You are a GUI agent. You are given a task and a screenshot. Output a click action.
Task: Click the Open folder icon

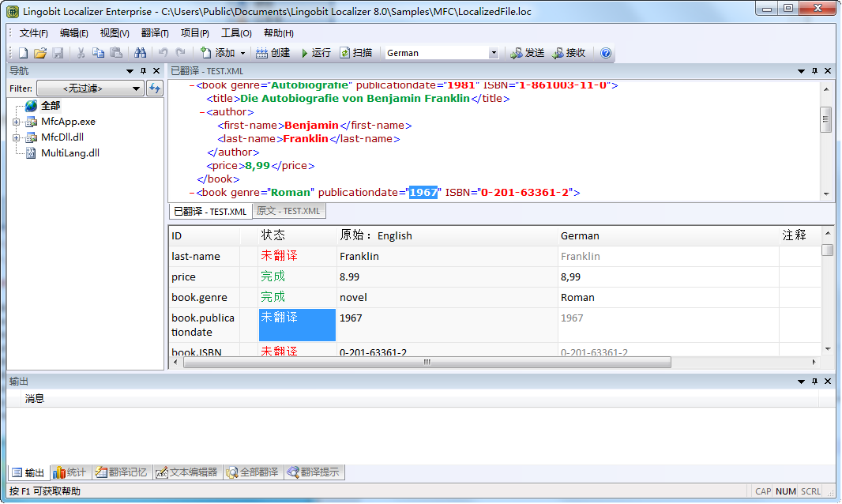39,53
